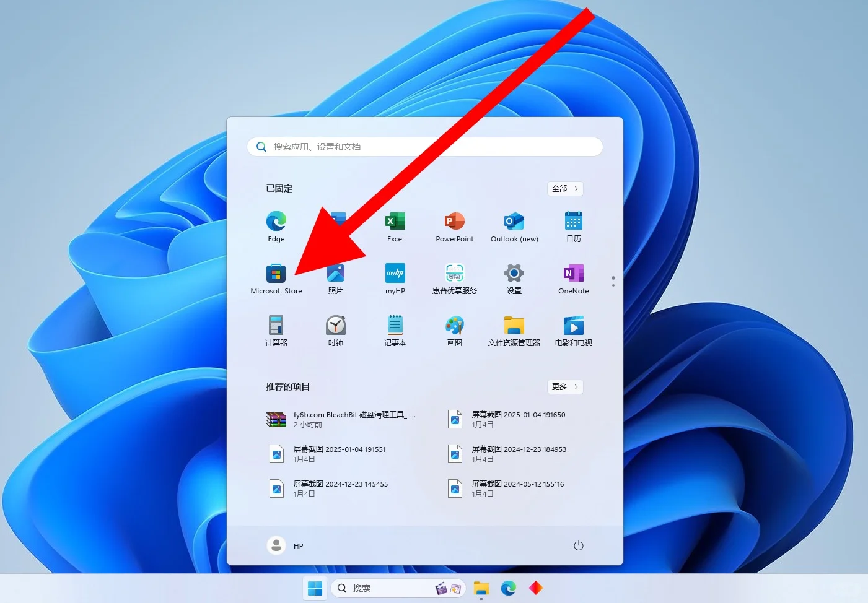The width and height of the screenshot is (868, 603).
Task: Click the taskbar 搜索 search box
Action: (398, 588)
